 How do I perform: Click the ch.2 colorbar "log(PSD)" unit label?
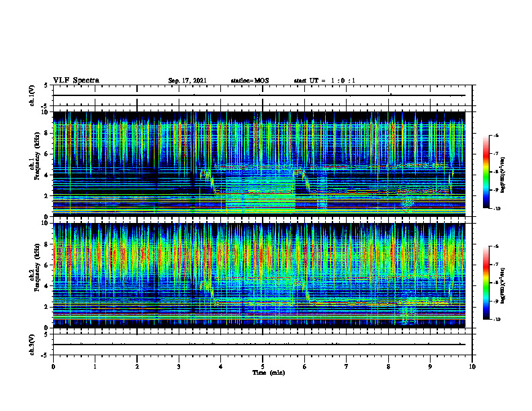503,285
